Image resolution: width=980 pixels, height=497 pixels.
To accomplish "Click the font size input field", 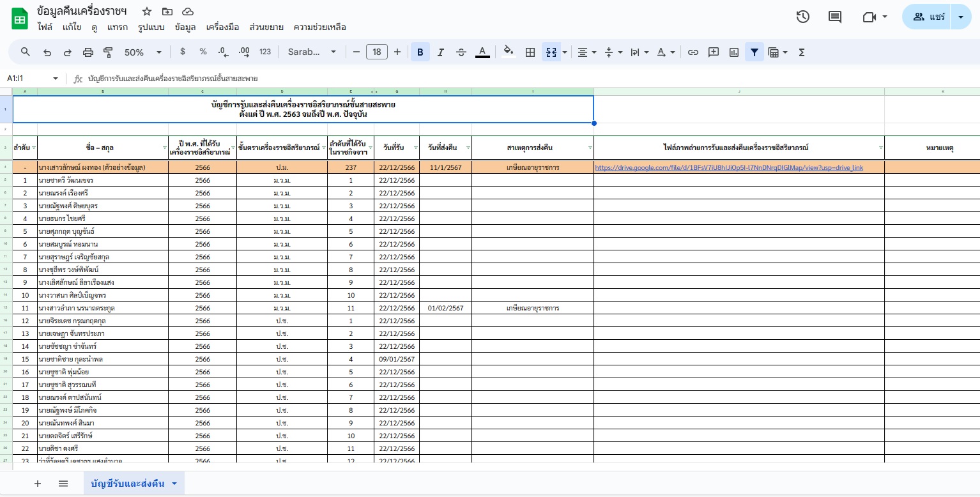I will (377, 52).
